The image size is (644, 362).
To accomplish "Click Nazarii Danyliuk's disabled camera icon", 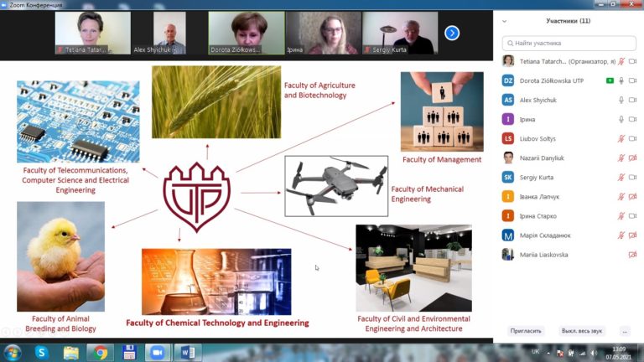I will point(632,158).
